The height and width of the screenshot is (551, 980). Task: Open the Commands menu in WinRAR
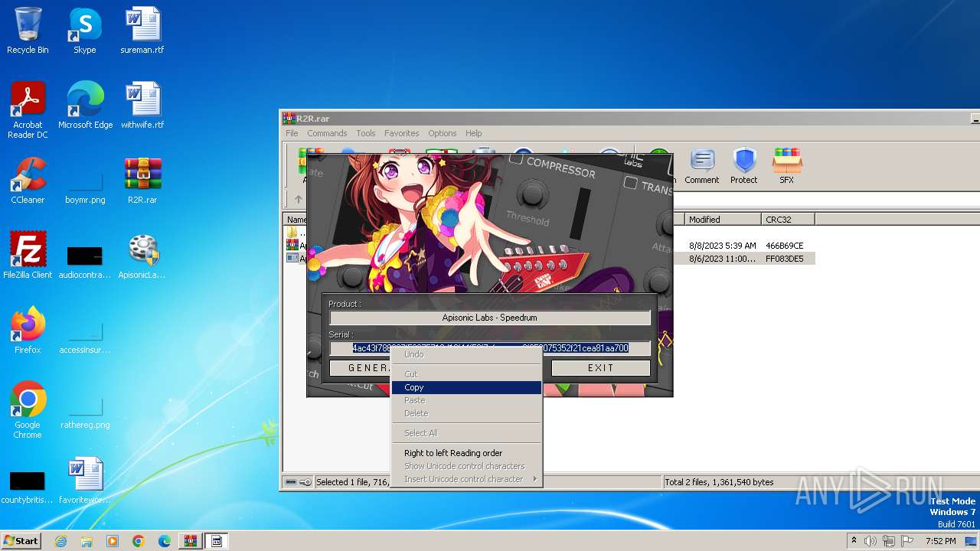[x=327, y=133]
